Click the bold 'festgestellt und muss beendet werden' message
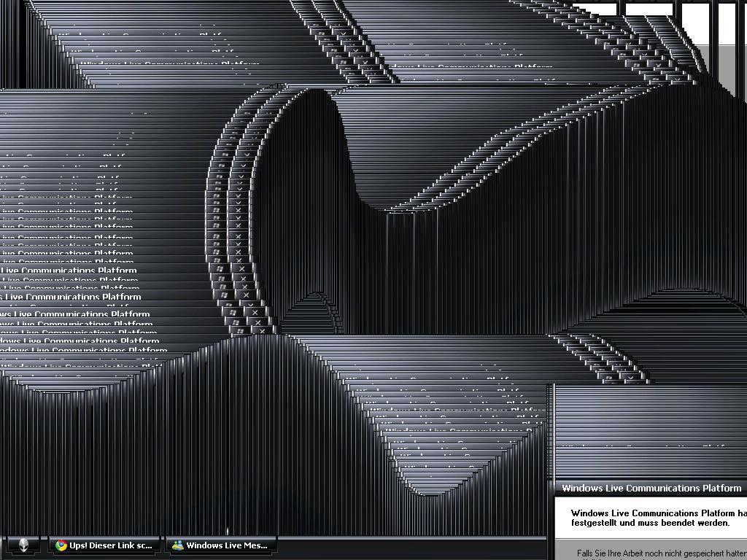Image resolution: width=747 pixels, height=560 pixels. [640, 523]
